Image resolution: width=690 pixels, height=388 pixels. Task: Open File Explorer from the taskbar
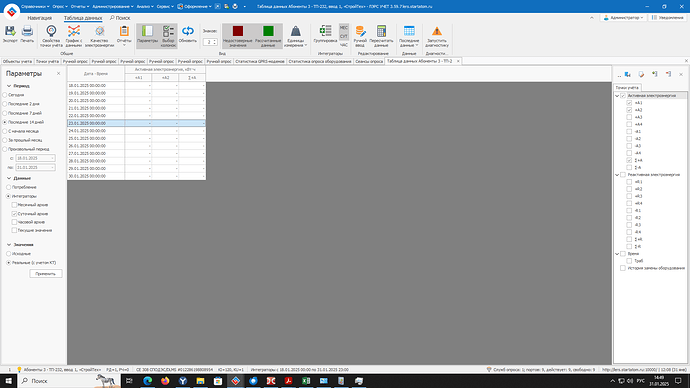(x=200, y=381)
